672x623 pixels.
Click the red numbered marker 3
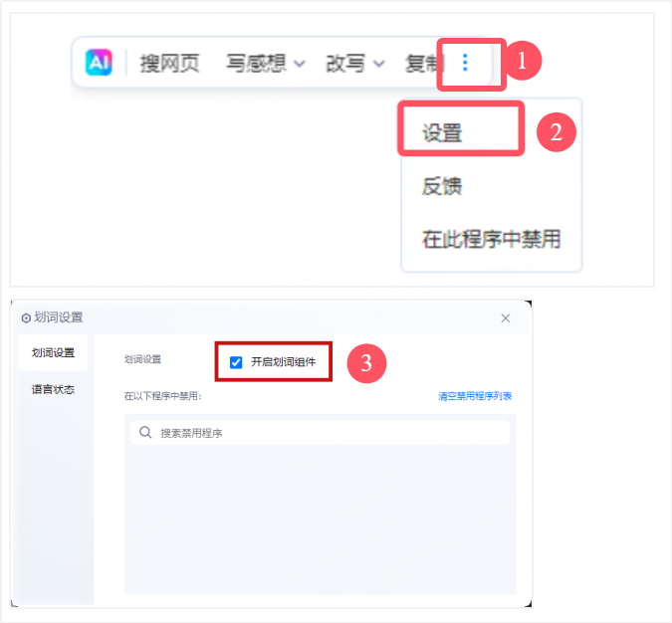[366, 363]
